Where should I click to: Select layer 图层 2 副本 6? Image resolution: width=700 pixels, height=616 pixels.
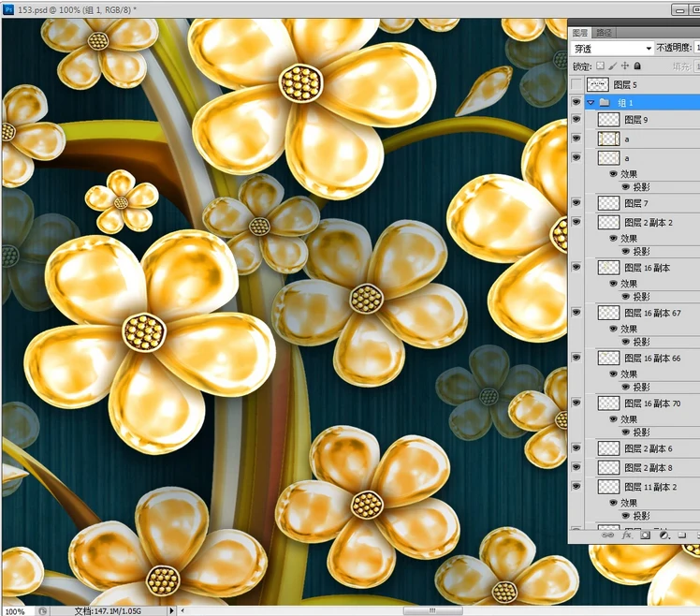tap(648, 449)
